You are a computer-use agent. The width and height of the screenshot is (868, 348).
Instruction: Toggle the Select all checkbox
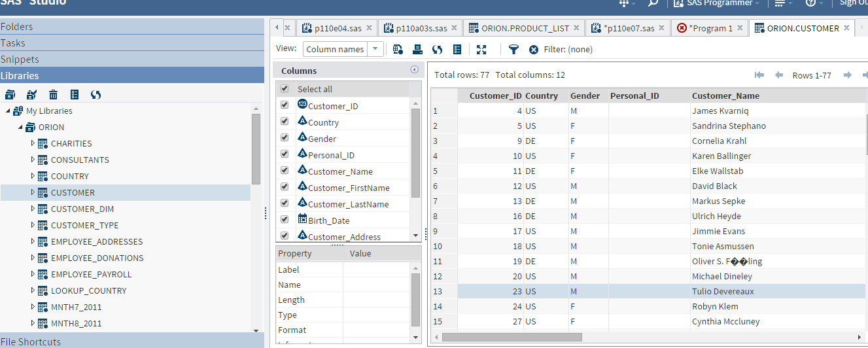pyautogui.click(x=285, y=89)
